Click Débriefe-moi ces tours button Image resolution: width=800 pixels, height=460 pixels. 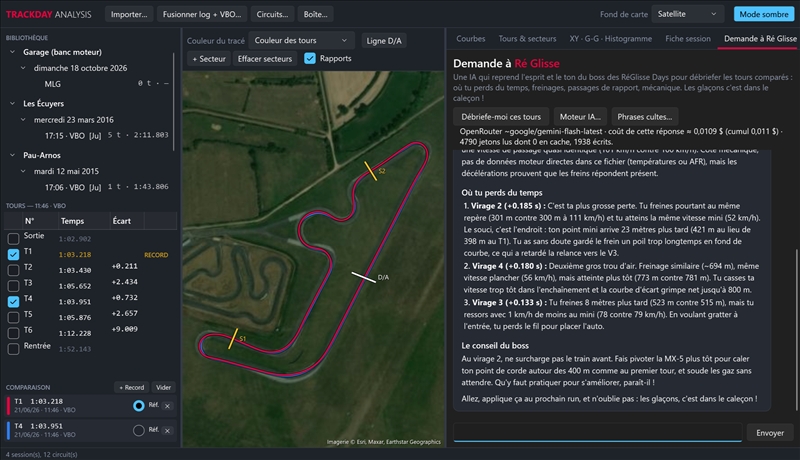click(501, 117)
